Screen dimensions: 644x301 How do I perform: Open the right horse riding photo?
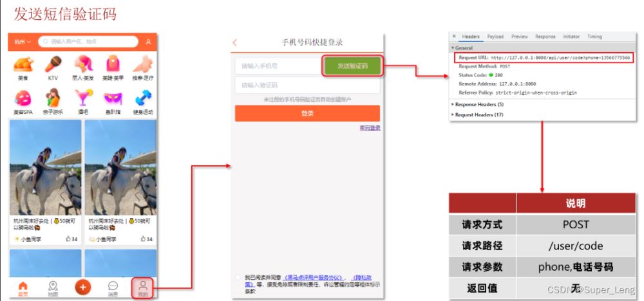coord(120,167)
